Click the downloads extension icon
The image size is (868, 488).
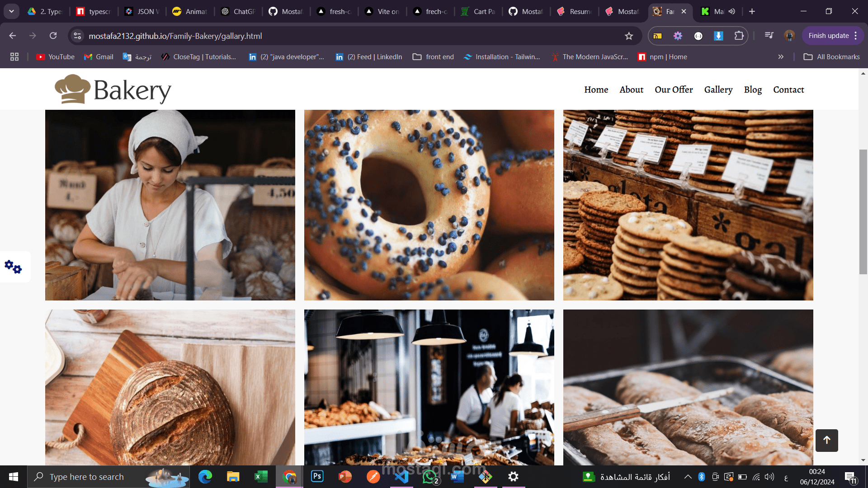point(718,36)
